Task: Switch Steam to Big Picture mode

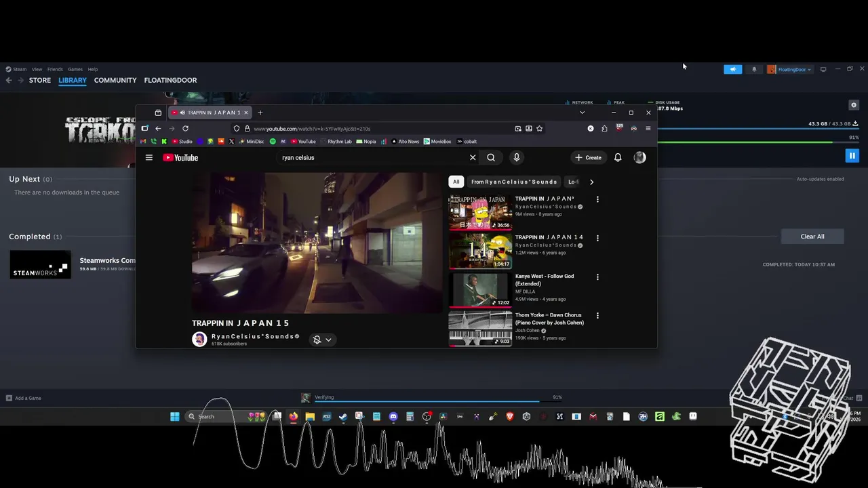Action: click(823, 69)
